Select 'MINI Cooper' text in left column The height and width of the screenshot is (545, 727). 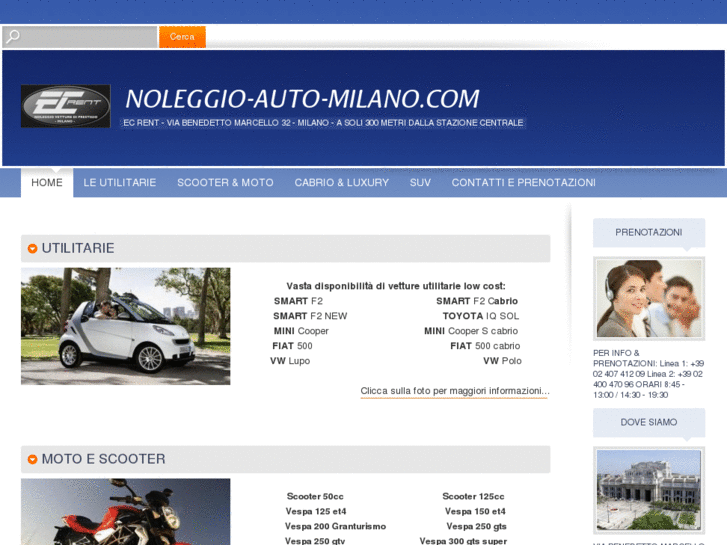coord(301,331)
